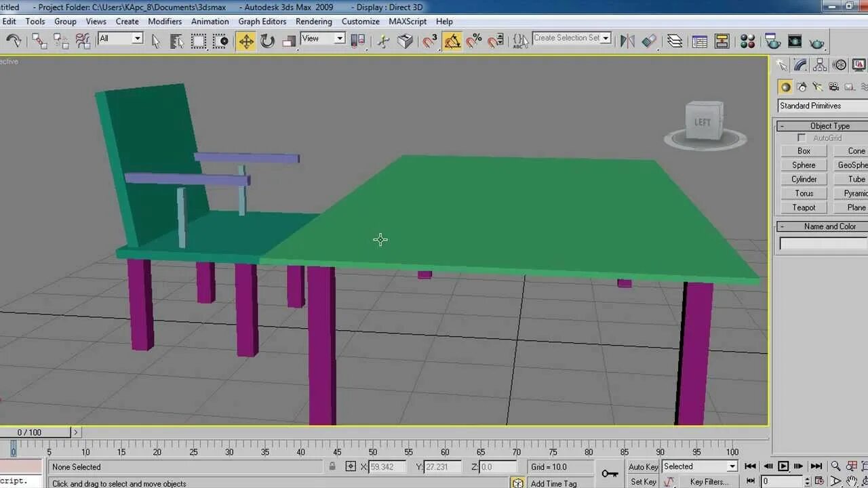This screenshot has height=488, width=868.
Task: Click the Key Filters button
Action: click(708, 482)
